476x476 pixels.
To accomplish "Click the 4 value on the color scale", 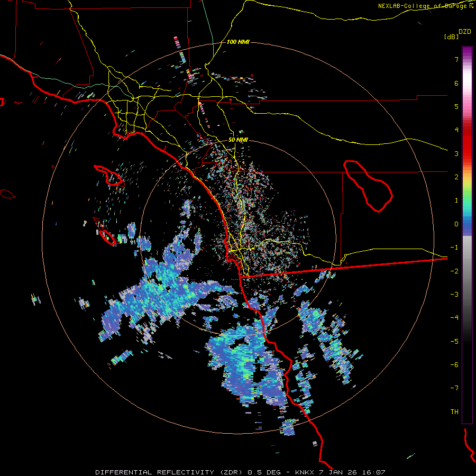I will pyautogui.click(x=456, y=130).
